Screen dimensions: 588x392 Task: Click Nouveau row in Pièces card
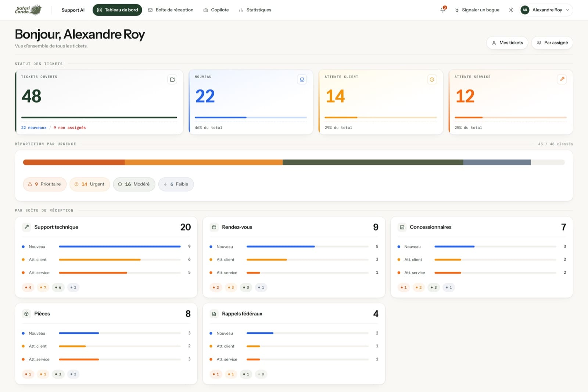tap(106, 333)
